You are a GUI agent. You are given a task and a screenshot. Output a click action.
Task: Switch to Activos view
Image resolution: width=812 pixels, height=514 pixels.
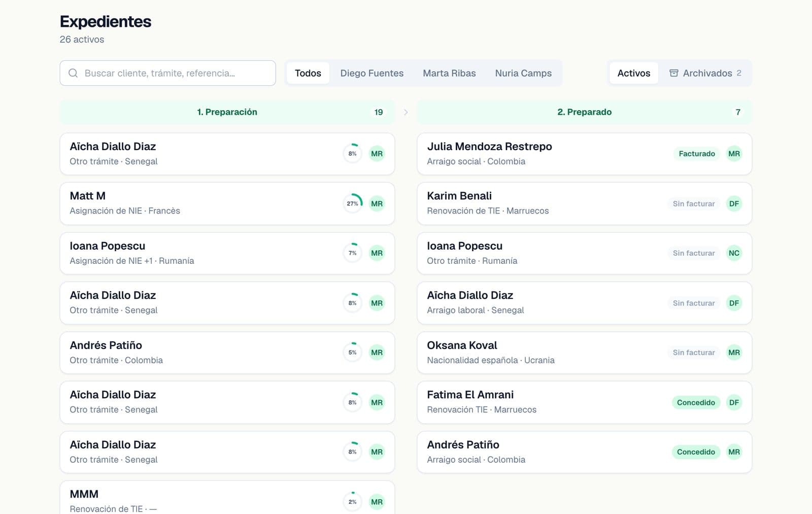point(634,73)
